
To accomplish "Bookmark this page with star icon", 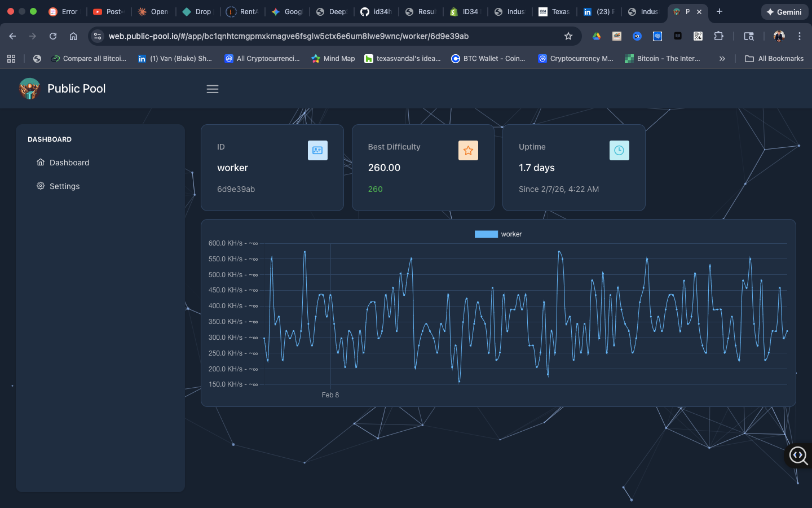I will [x=568, y=36].
